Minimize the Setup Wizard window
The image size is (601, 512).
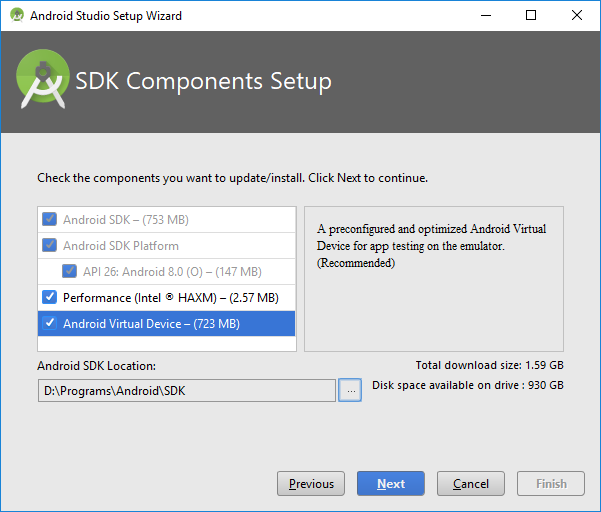[486, 15]
